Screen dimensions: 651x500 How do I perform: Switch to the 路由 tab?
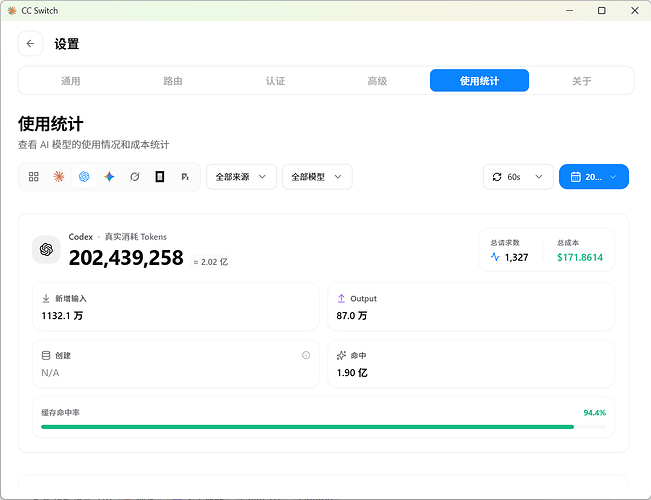(x=173, y=81)
